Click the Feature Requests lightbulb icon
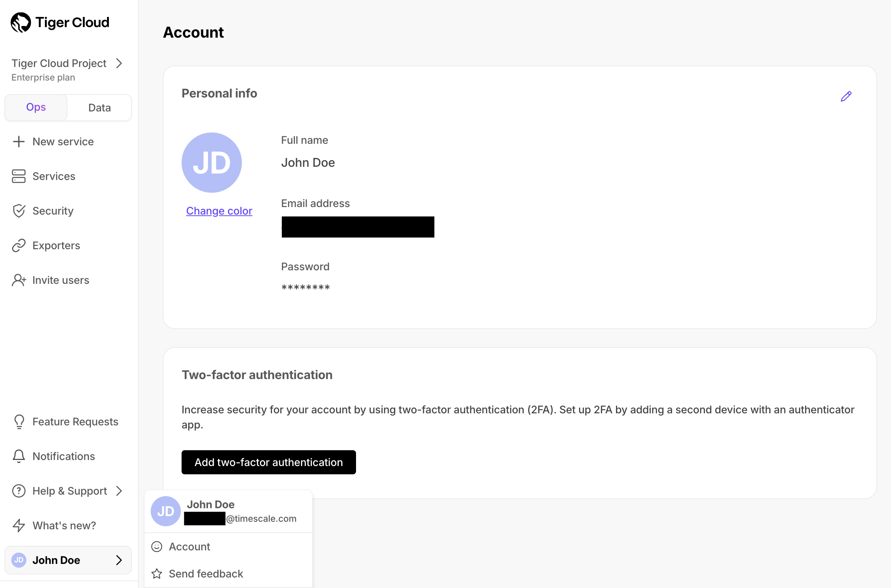Viewport: 891px width, 588px height. [18, 422]
